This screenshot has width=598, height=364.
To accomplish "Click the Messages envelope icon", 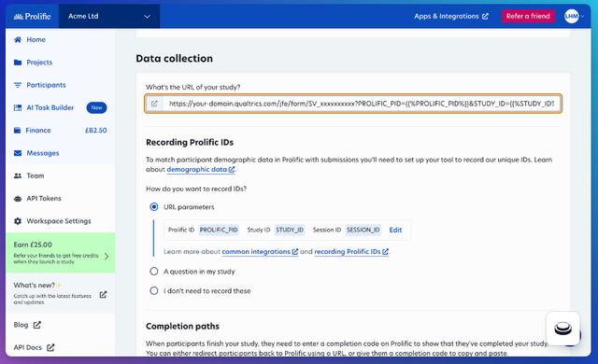I will 18,153.
